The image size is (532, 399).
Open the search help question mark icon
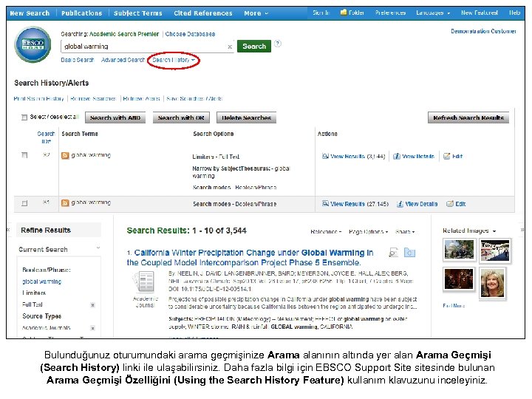coord(278,44)
